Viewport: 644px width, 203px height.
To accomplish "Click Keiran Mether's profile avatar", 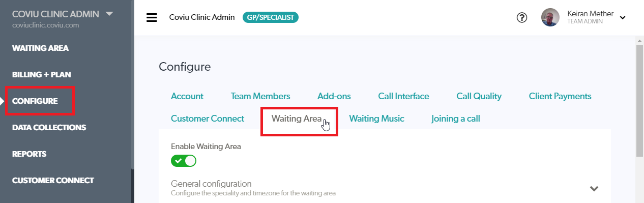I will click(550, 17).
